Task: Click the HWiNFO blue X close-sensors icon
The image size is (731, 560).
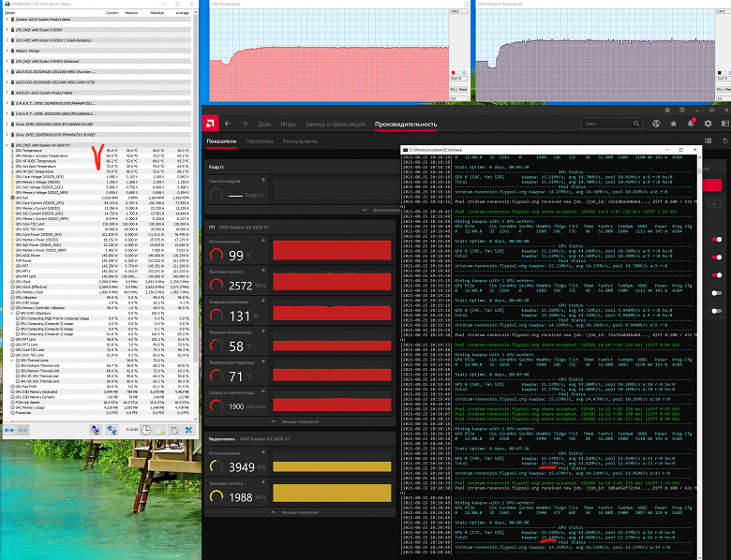Action: pos(188,430)
